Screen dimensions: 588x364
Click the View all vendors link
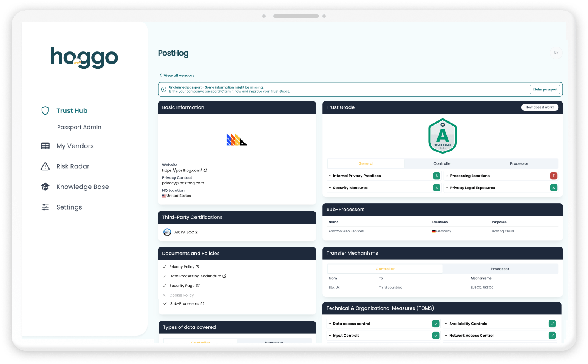click(x=179, y=75)
